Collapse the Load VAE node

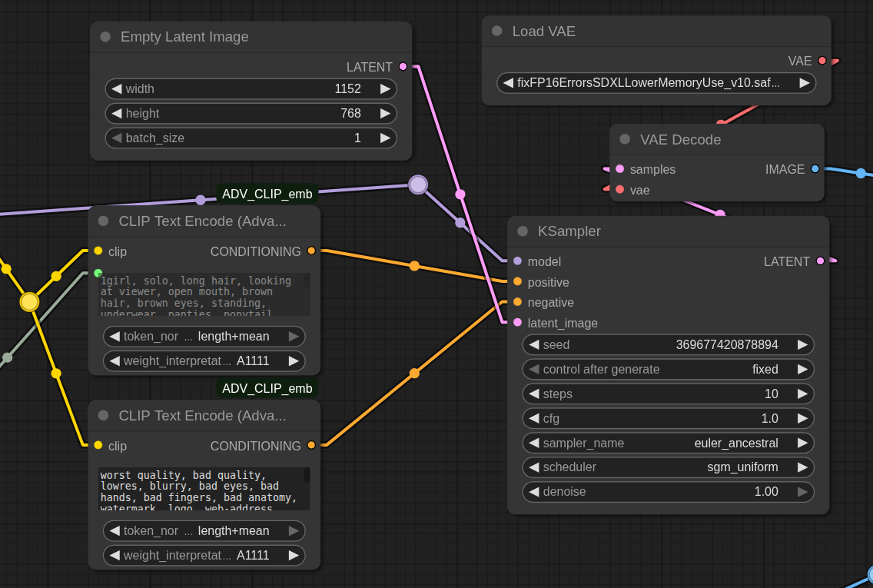pyautogui.click(x=497, y=32)
